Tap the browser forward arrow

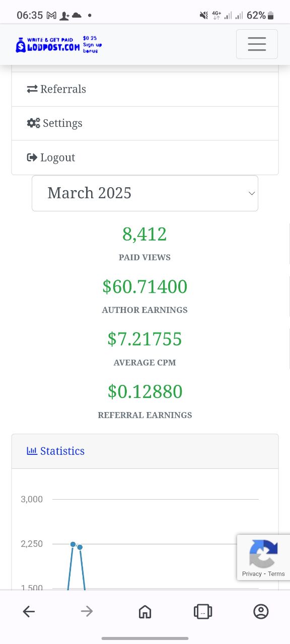point(87,612)
